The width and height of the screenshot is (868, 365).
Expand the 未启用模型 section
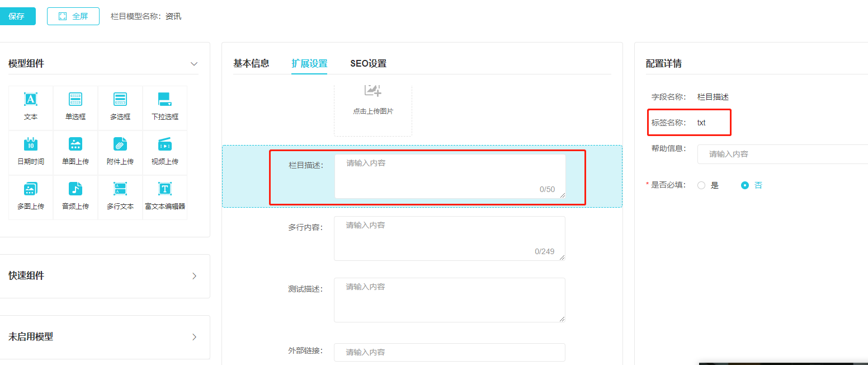pyautogui.click(x=194, y=337)
